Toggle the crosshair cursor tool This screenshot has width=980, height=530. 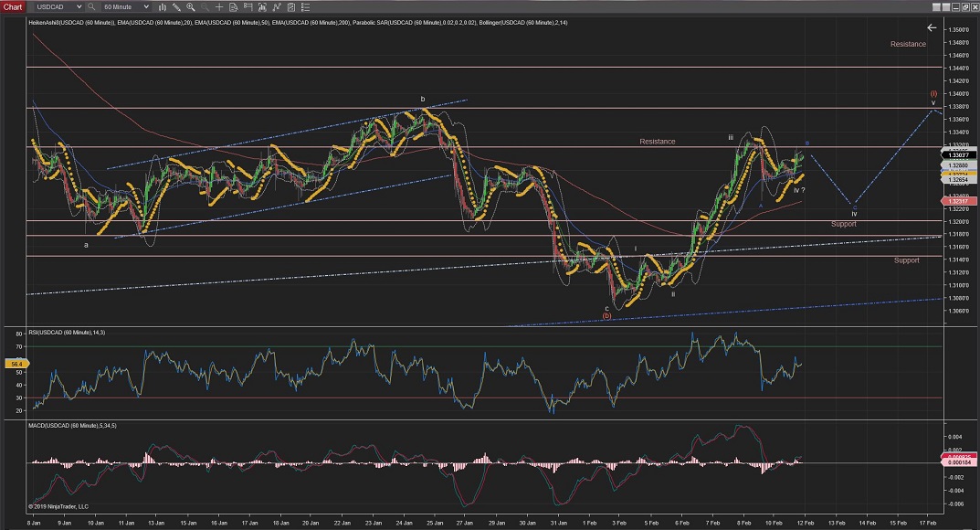pos(219,6)
